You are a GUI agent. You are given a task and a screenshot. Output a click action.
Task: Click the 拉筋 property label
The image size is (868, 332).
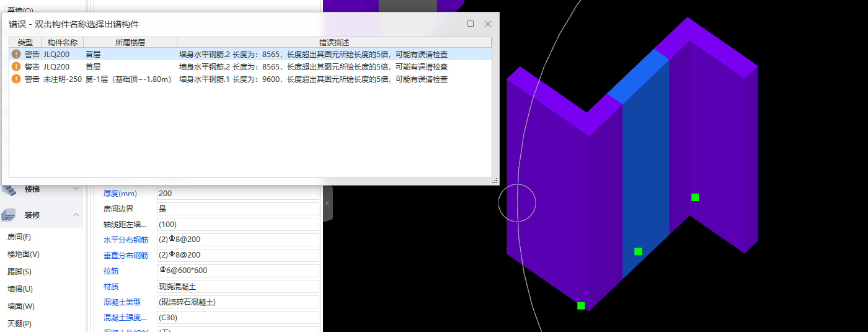coord(111,271)
